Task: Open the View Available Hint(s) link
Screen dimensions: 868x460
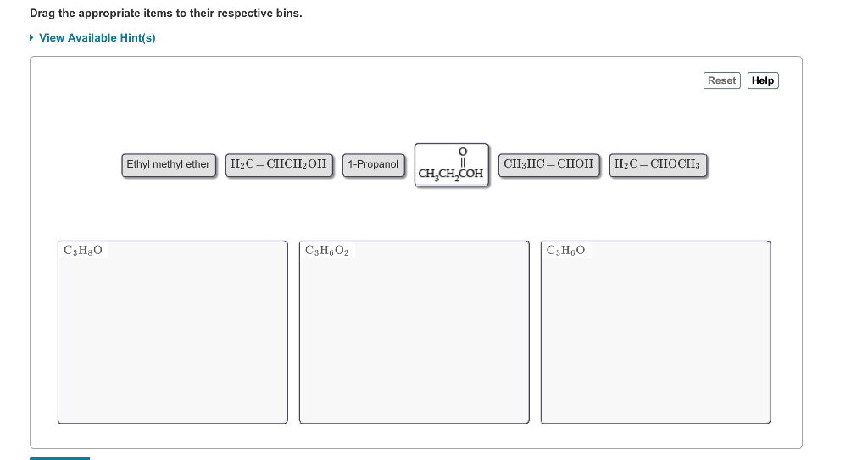Action: click(97, 37)
